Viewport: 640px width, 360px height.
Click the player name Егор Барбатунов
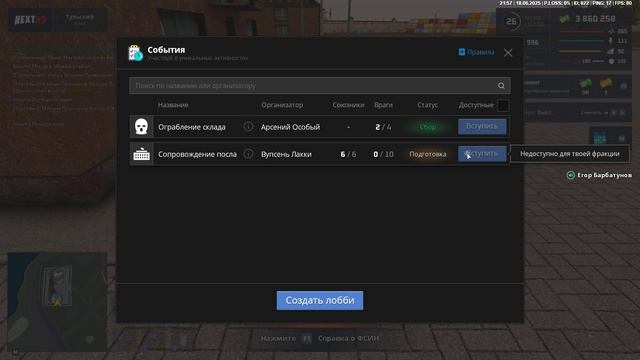604,175
